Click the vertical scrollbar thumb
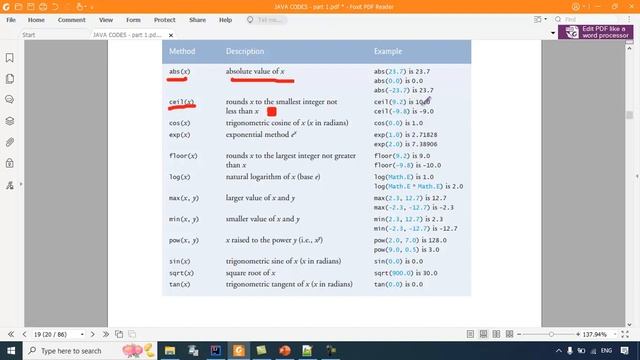Image resolution: width=640 pixels, height=360 pixels. (629, 115)
